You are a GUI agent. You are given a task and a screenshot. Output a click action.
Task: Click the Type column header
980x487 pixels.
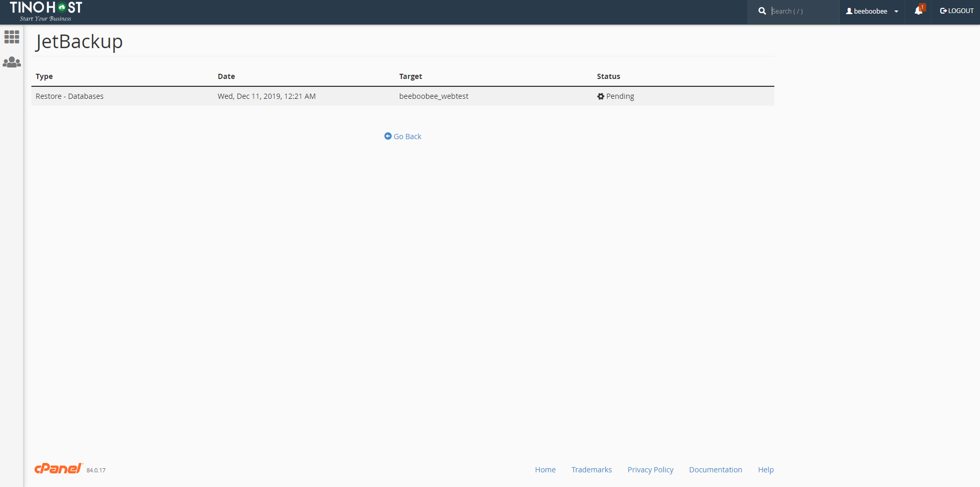[x=44, y=76]
